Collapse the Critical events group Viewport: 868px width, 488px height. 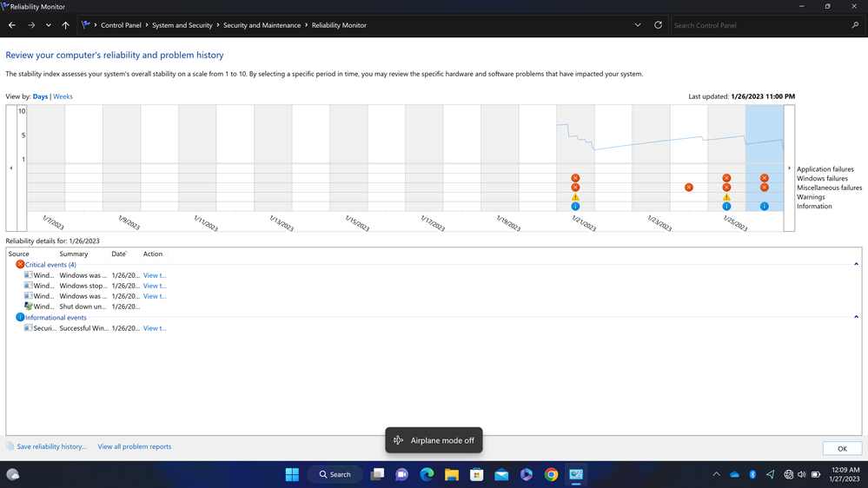point(856,265)
